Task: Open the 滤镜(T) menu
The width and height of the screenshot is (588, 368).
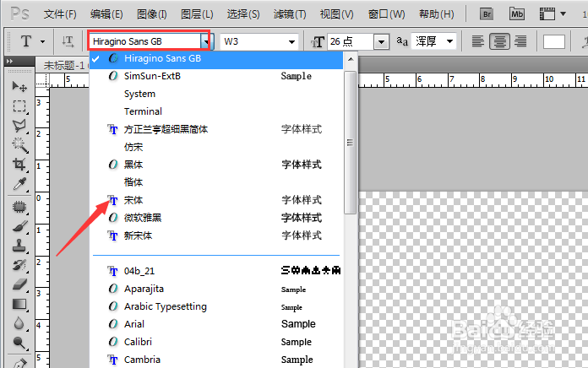Action: [x=290, y=14]
